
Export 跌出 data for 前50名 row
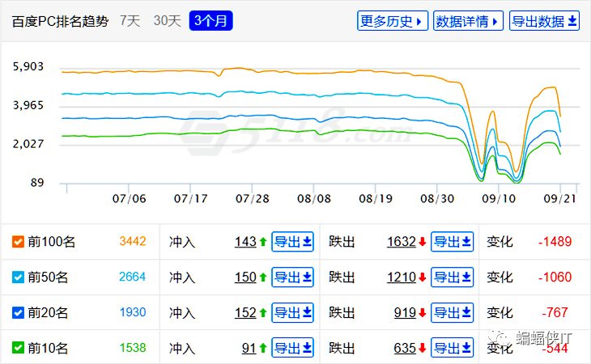point(452,277)
